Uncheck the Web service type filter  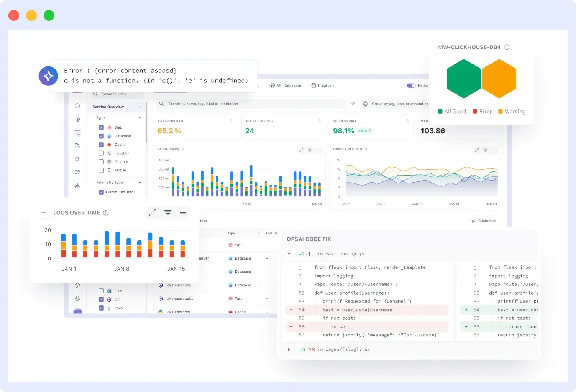click(101, 127)
